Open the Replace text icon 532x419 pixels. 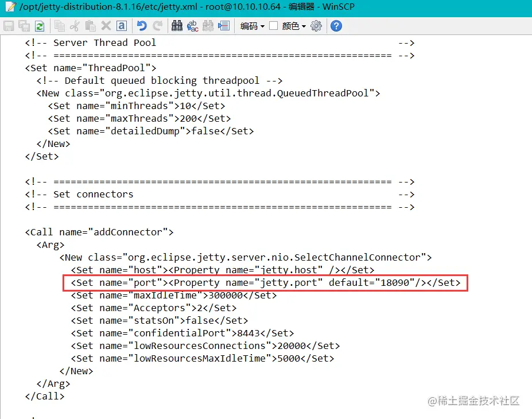point(192,26)
